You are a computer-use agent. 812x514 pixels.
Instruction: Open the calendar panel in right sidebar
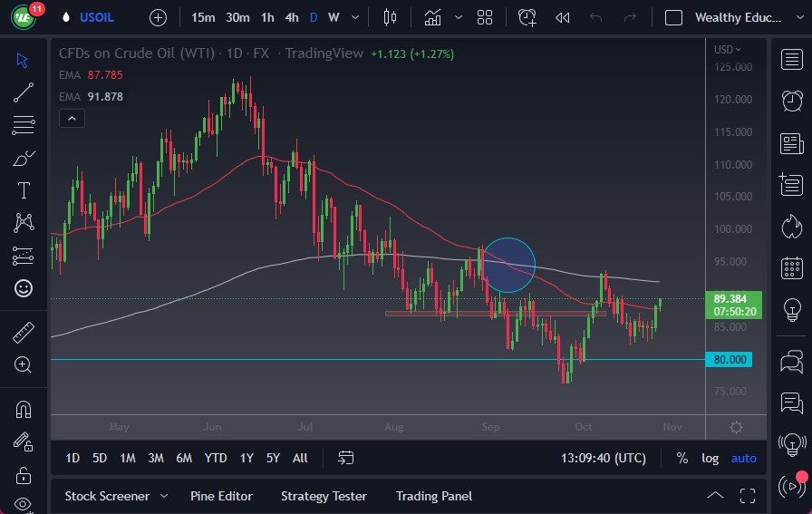(791, 267)
